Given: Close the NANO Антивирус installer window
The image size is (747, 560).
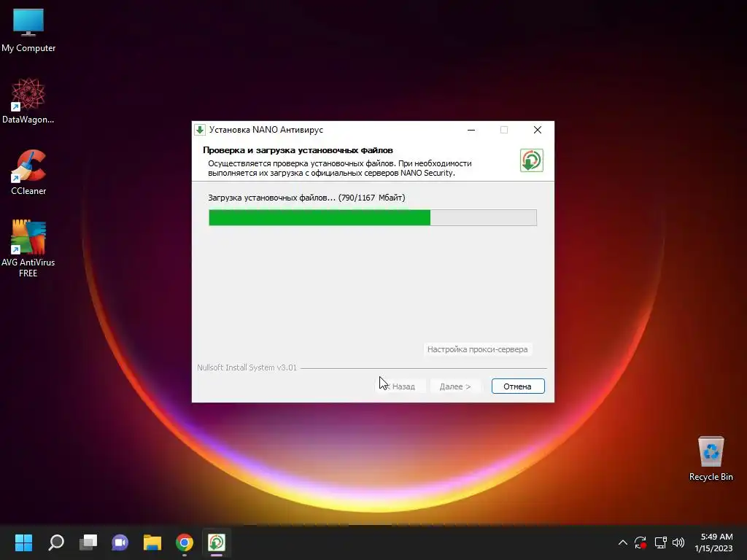Looking at the screenshot, I should (x=538, y=130).
